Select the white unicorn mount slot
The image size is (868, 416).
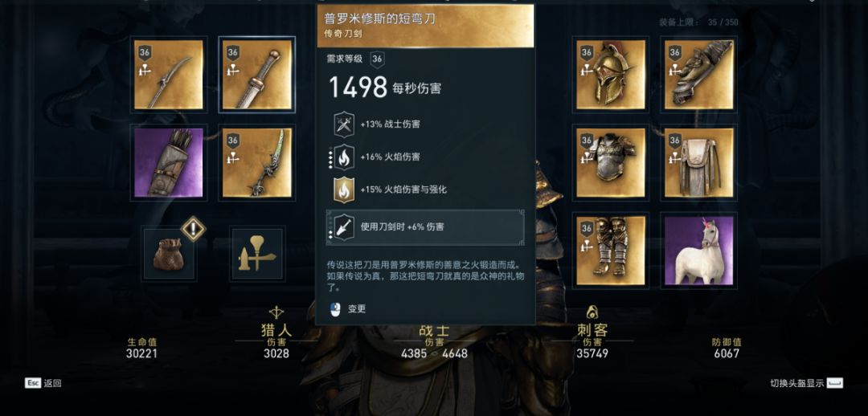click(x=698, y=251)
